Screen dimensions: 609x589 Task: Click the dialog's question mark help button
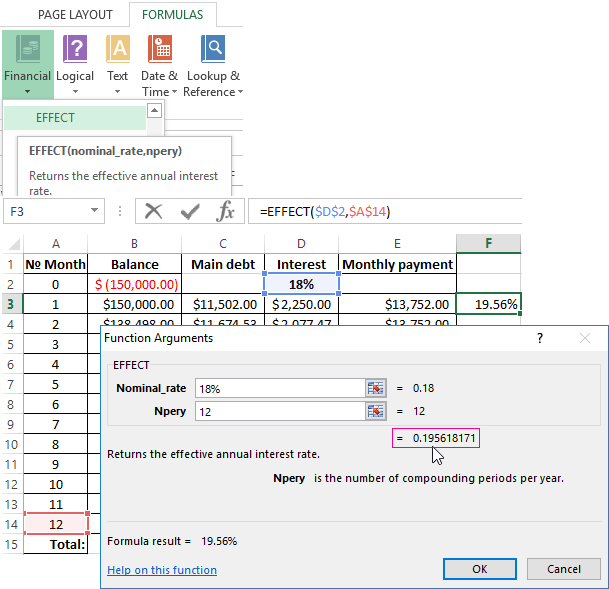click(539, 339)
